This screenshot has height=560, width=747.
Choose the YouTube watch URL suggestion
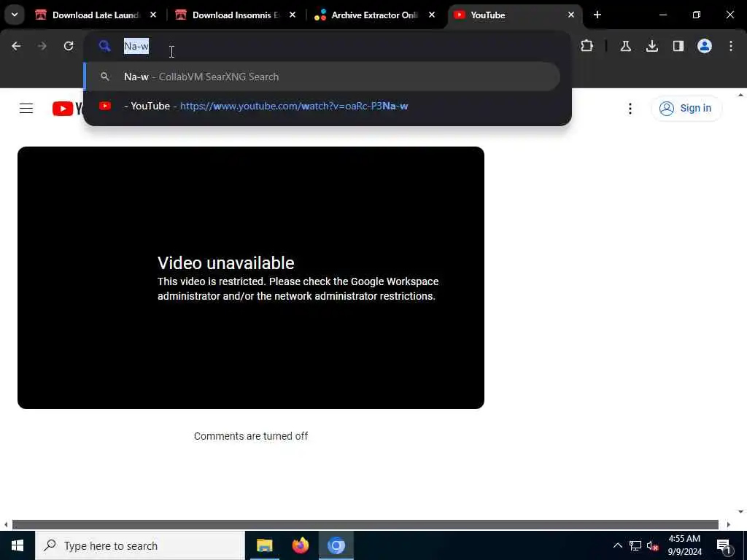click(x=322, y=106)
